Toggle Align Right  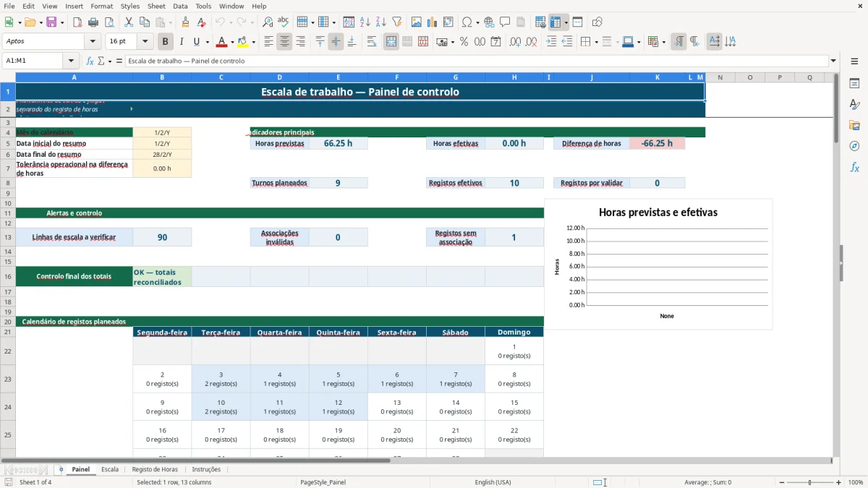300,42
